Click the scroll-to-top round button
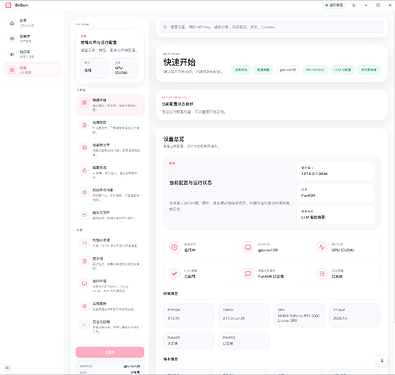The width and height of the screenshot is (395, 375). click(x=382, y=361)
